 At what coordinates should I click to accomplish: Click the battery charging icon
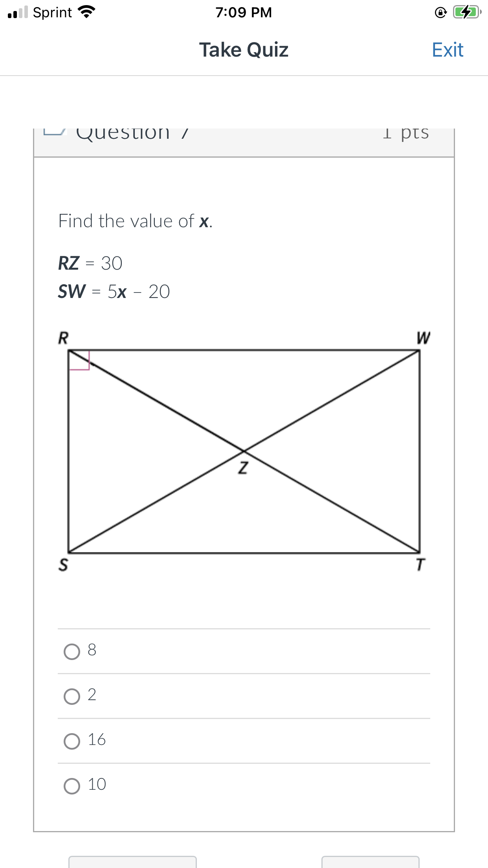[x=466, y=12]
